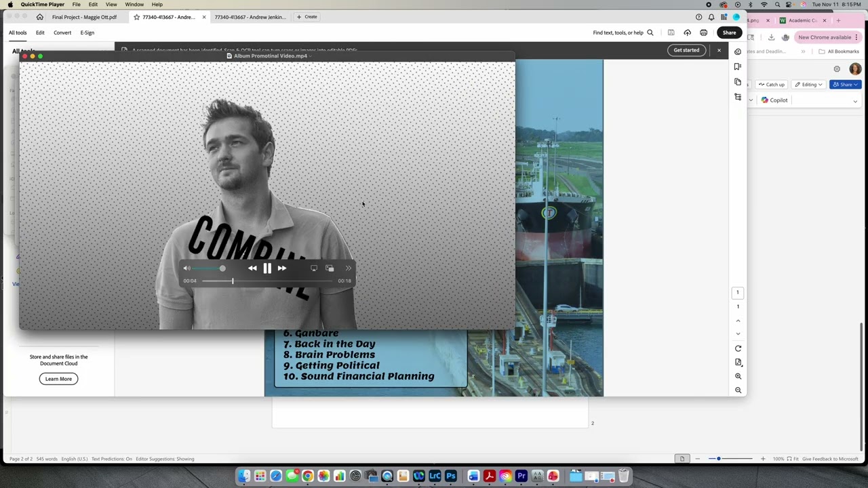Open Acrobat E-Sign tab
The width and height of the screenshot is (868, 488).
coord(87,33)
